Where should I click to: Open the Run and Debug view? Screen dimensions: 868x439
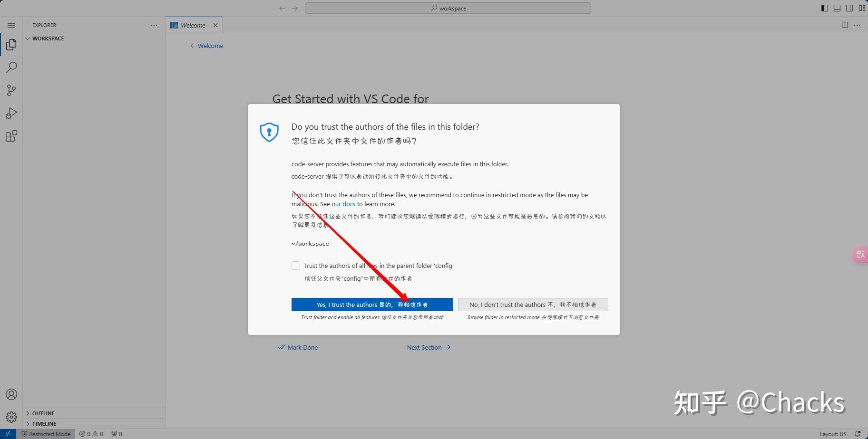tap(11, 113)
